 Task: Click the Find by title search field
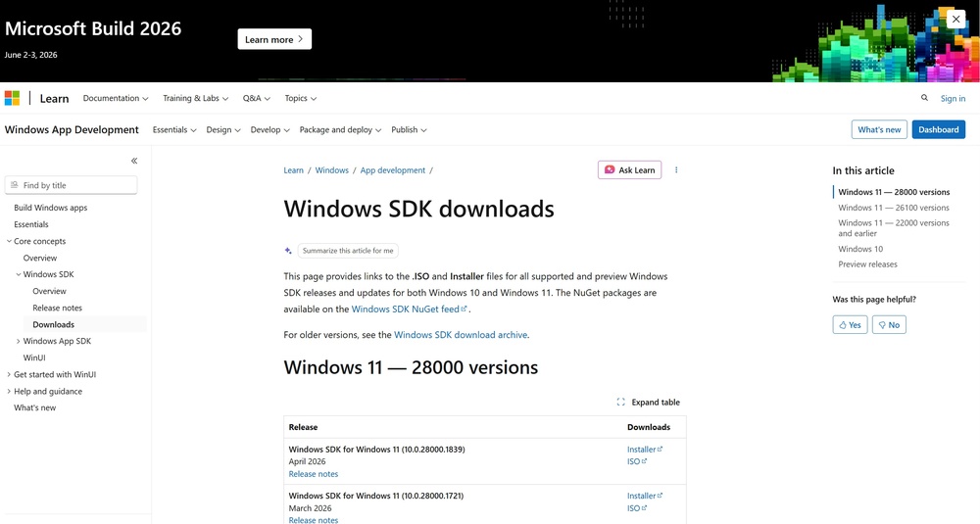point(71,185)
